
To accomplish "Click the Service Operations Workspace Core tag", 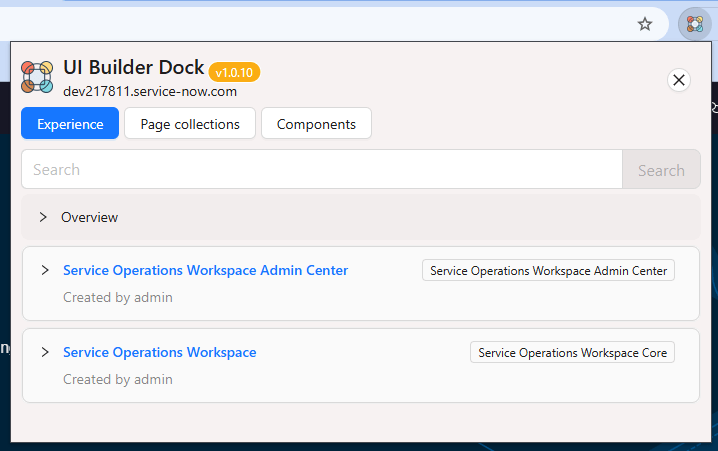I will click(572, 353).
